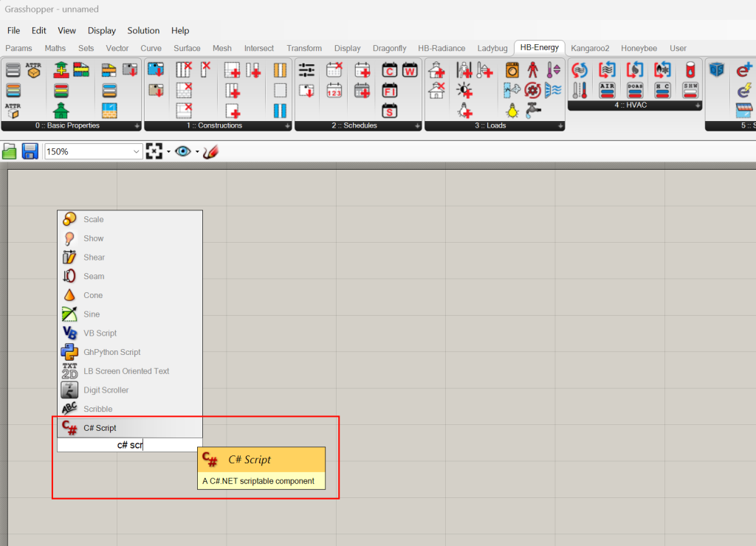
Task: Toggle the preview eye icon
Action: click(x=184, y=151)
